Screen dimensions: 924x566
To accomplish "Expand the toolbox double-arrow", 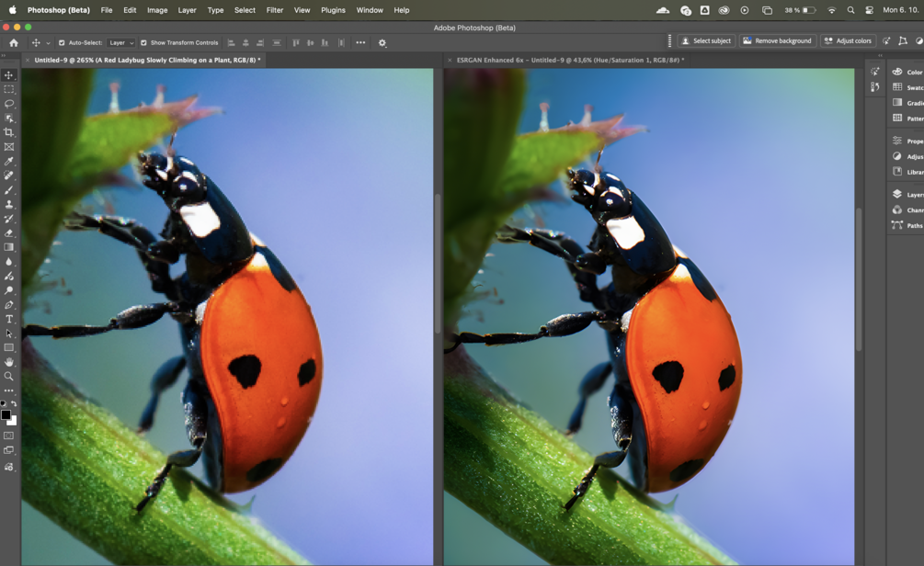I will tap(3, 55).
